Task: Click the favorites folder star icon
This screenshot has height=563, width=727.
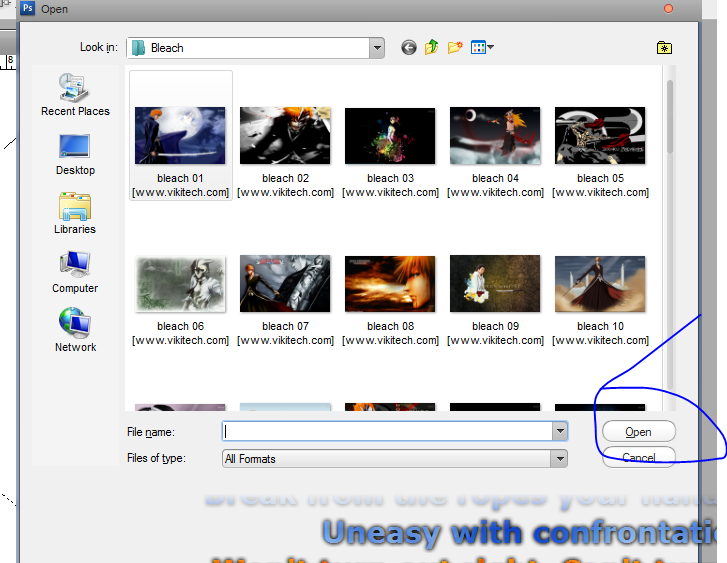Action: (664, 48)
